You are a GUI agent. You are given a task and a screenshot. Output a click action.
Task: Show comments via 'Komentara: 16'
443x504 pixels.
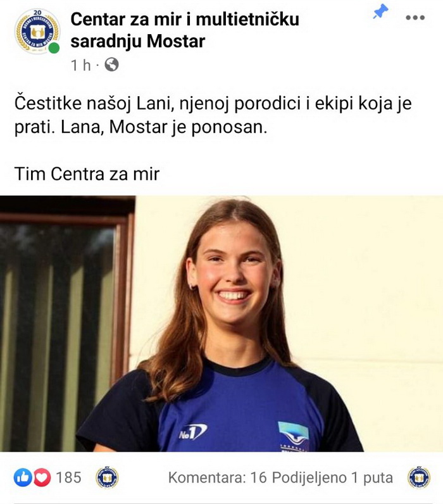pyautogui.click(x=218, y=477)
